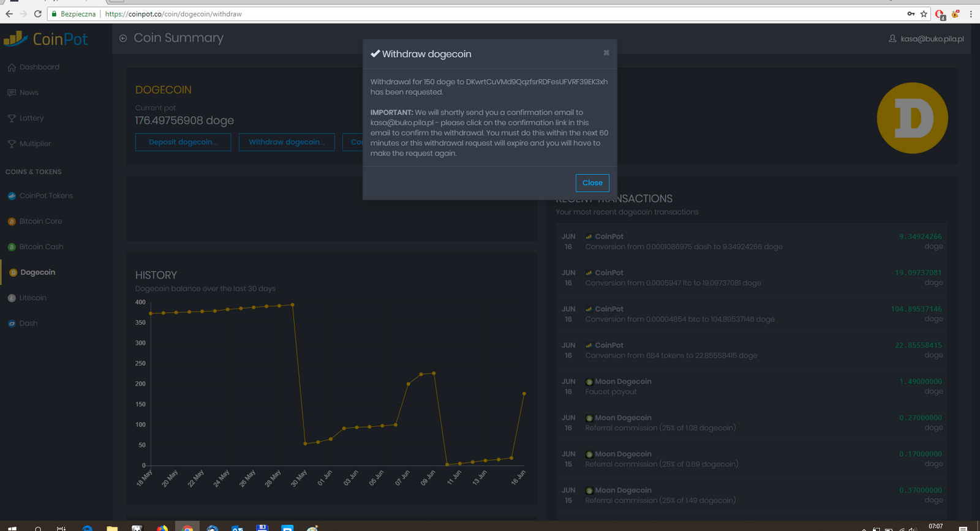980x531 pixels.
Task: Click the history chart point above 18 May
Action: click(x=151, y=314)
